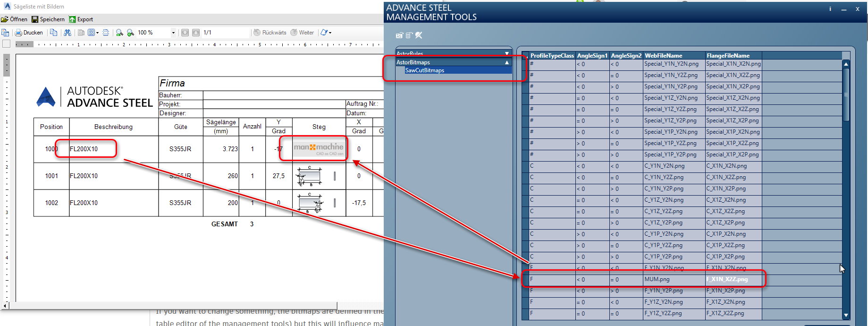Viewport: 868px width, 326px height.
Task: Click the table of contents icon before Drucken
Action: (x=6, y=33)
